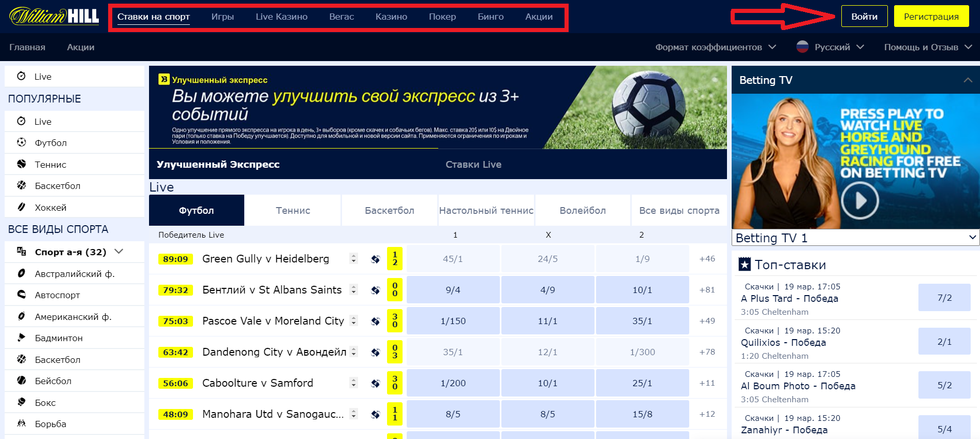Click the Russian flag language icon
The width and height of the screenshot is (980, 439).
[x=802, y=47]
